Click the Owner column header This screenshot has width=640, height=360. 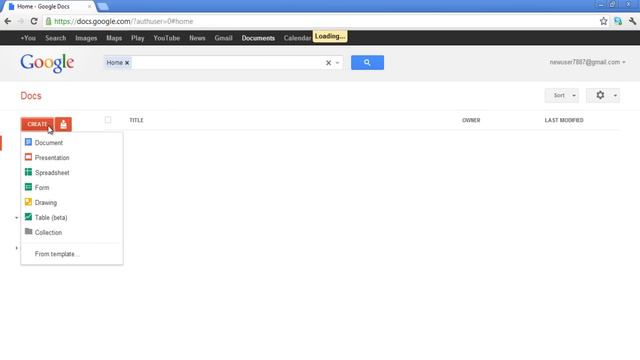pos(471,120)
